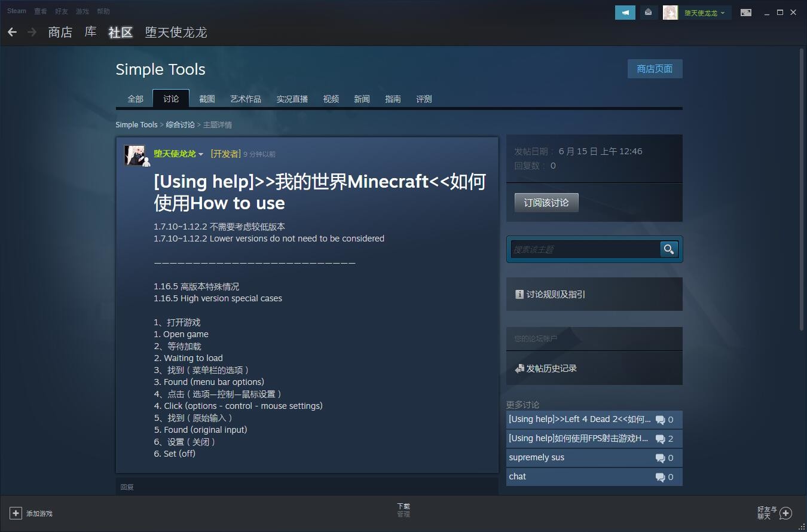Click reply bubble icon on supremely sus thread
807x532 pixels.
click(660, 458)
